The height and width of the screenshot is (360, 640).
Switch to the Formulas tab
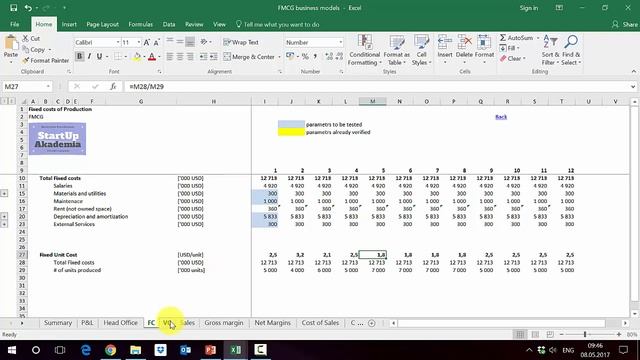(x=140, y=24)
